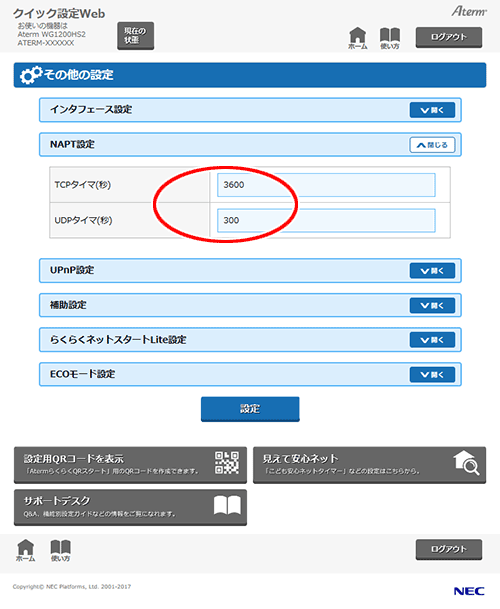Click the Aterm WG1200HS2 device name text
Viewport: 500px width, 609px height.
click(51, 35)
